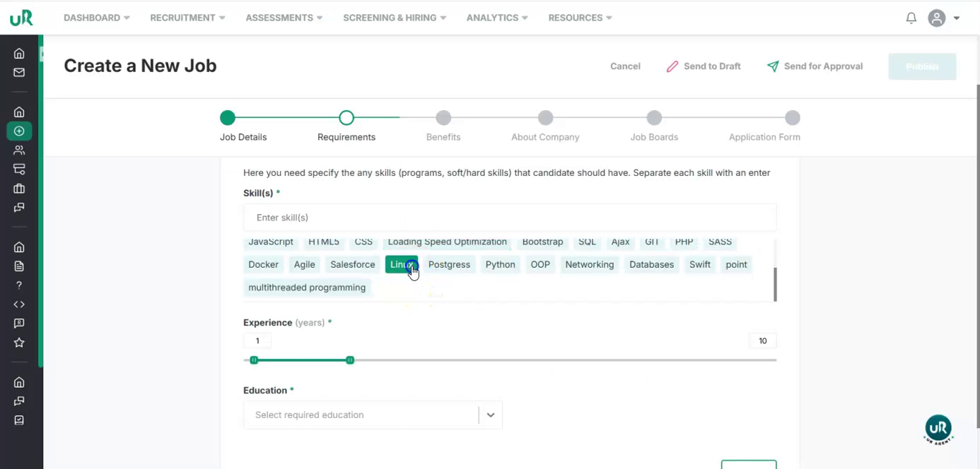This screenshot has width=980, height=469.
Task: Expand the Recruitment menu
Action: [x=187, y=18]
